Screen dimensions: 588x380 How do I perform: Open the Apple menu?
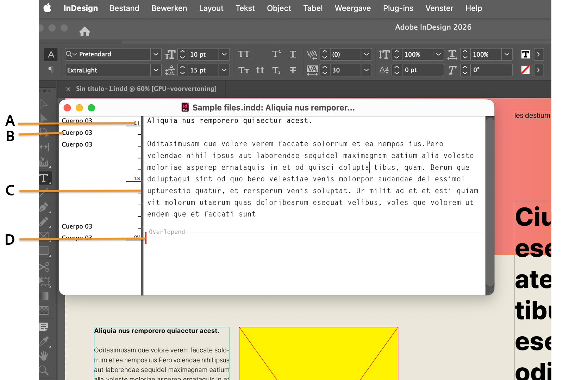[47, 8]
